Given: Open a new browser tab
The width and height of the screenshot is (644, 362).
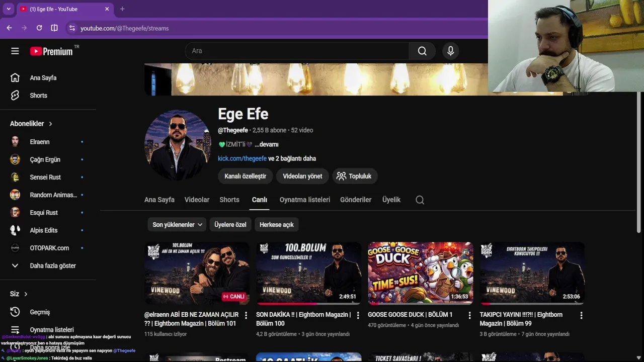Looking at the screenshot, I should (122, 9).
